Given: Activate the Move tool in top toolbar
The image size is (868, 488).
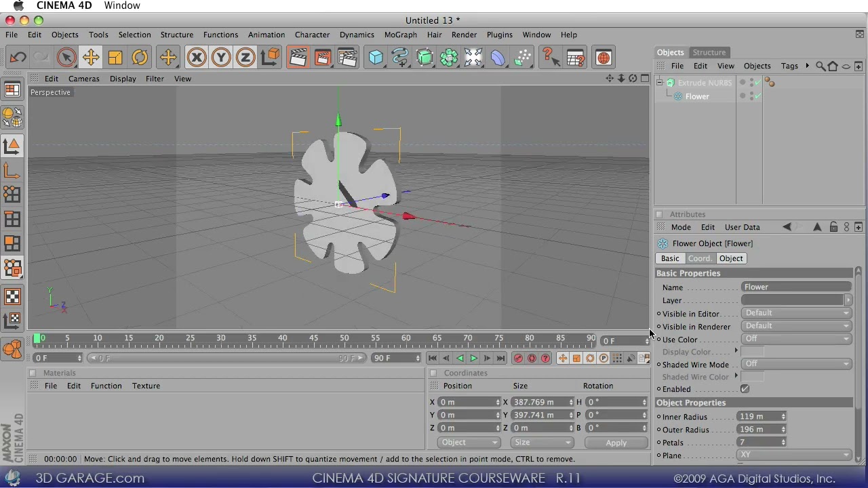Looking at the screenshot, I should (90, 58).
